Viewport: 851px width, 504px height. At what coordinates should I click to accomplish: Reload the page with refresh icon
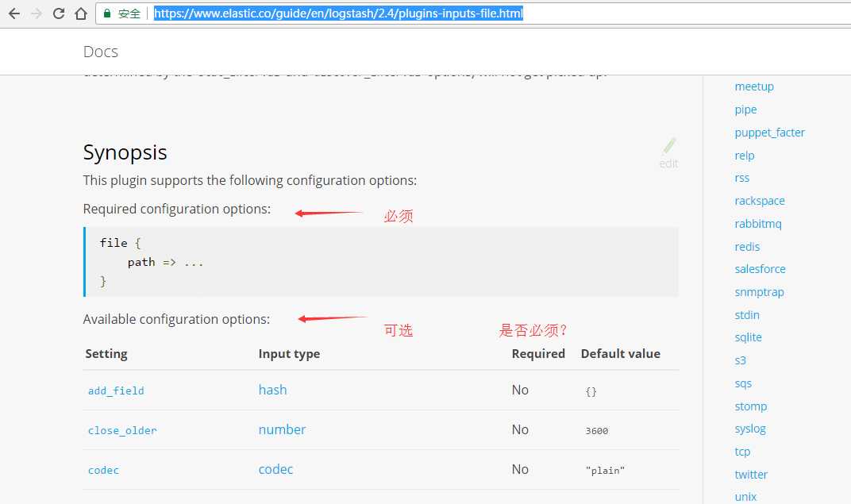[59, 13]
